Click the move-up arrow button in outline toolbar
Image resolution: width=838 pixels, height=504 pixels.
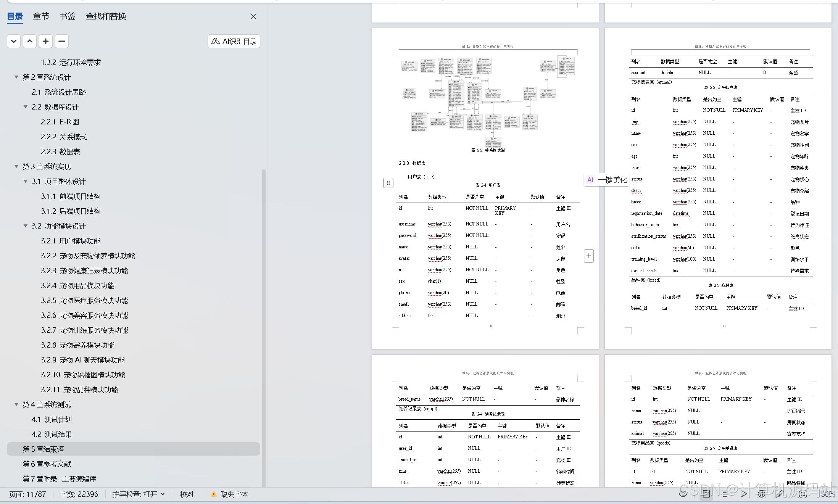tap(30, 41)
